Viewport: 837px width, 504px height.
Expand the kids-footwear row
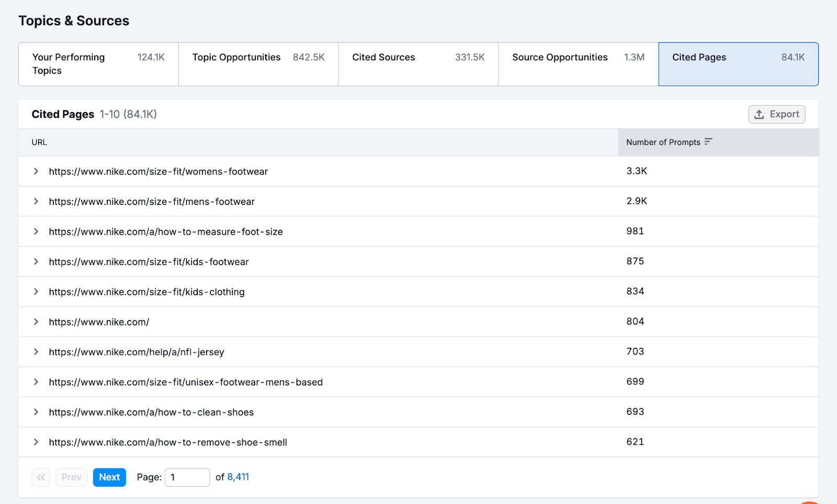pos(36,261)
